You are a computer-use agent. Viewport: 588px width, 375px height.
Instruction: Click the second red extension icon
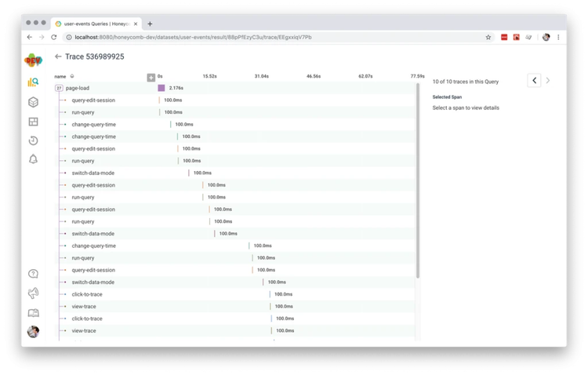[x=517, y=37]
